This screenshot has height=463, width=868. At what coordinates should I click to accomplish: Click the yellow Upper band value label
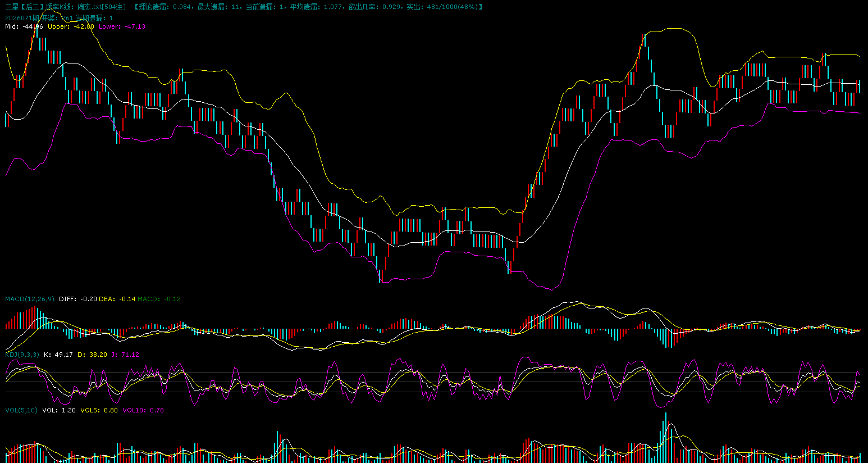71,26
